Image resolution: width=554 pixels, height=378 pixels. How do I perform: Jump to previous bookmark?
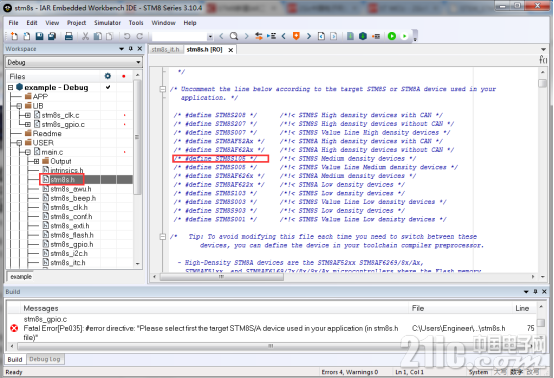coord(284,36)
